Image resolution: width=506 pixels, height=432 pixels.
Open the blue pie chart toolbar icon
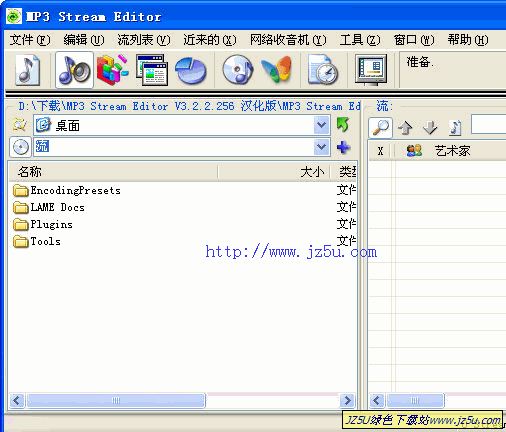click(191, 70)
